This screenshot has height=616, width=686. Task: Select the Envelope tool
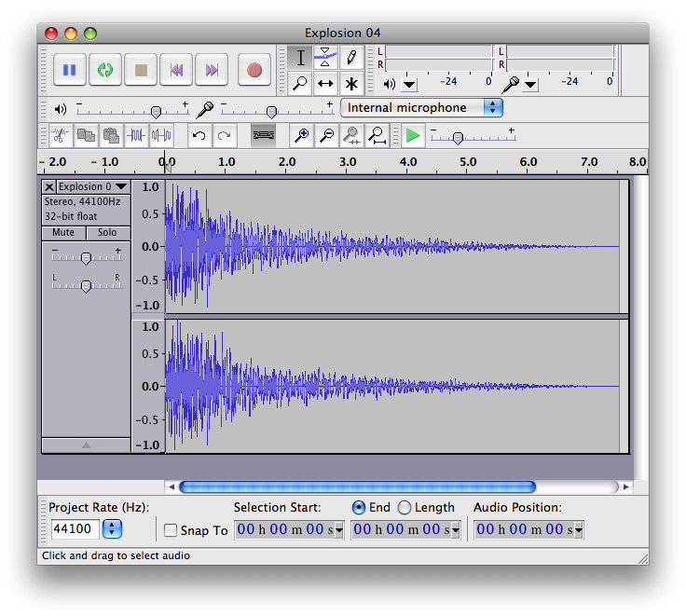324,58
